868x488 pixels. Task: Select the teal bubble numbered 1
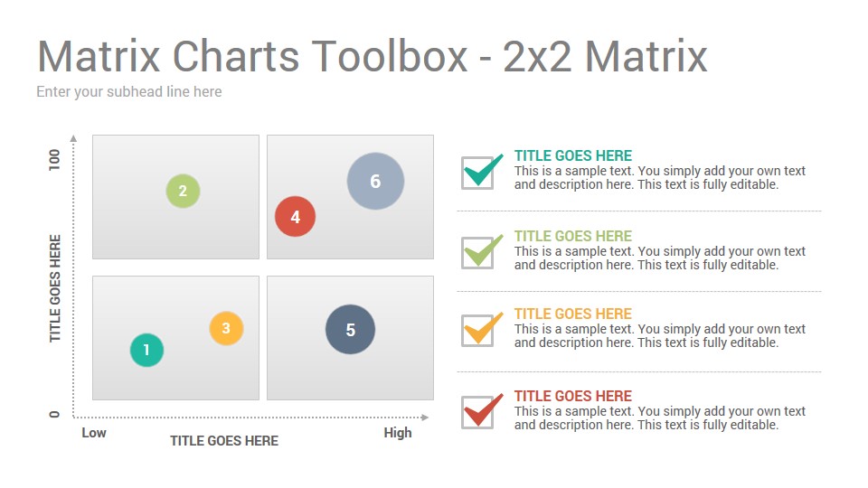(x=146, y=350)
